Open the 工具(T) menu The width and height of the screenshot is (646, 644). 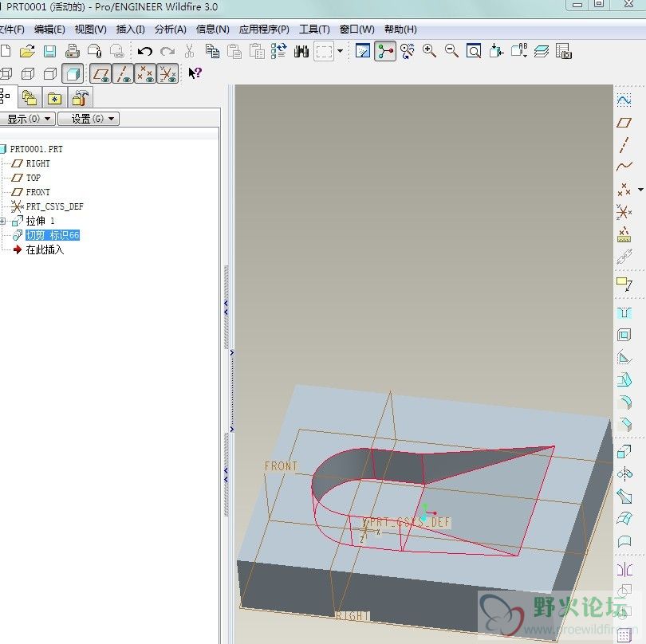(314, 29)
